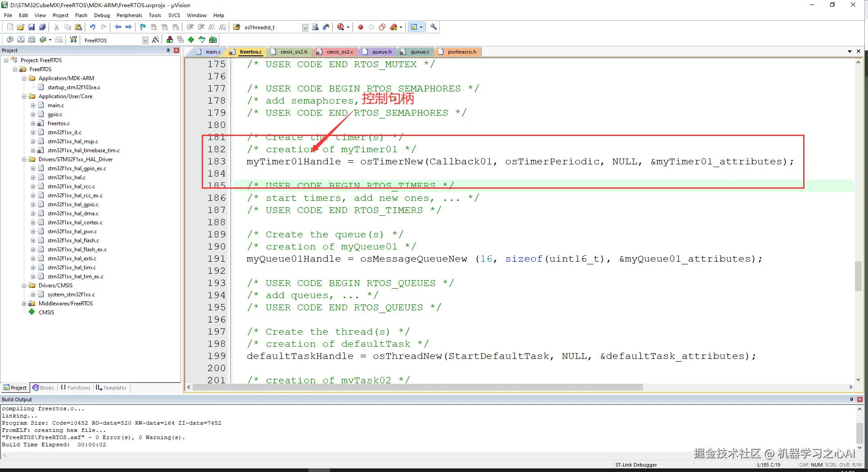Open the Debug menu

click(102, 15)
